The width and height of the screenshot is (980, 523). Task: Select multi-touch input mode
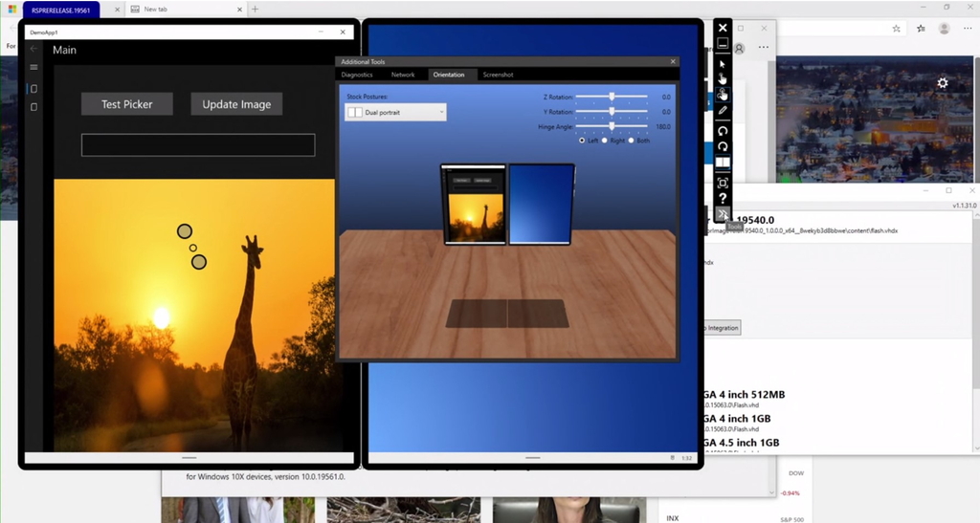tap(723, 95)
